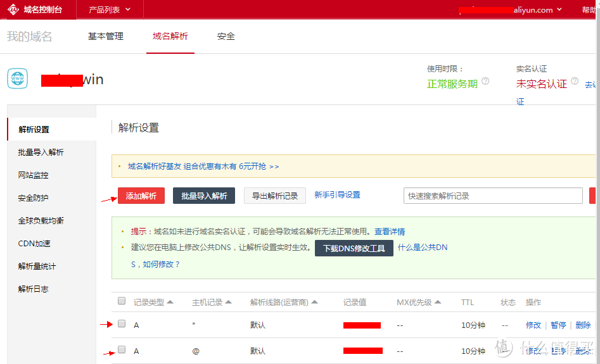Click 默认 line of the @ record
Screen dimensions: 600x364
coord(257,351)
